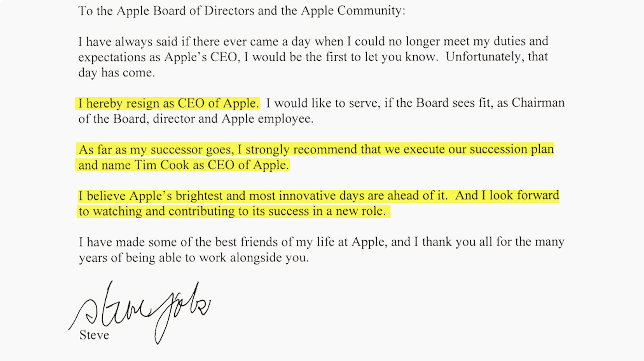Click the words "day has come"
644x361 pixels.
[x=116, y=73]
